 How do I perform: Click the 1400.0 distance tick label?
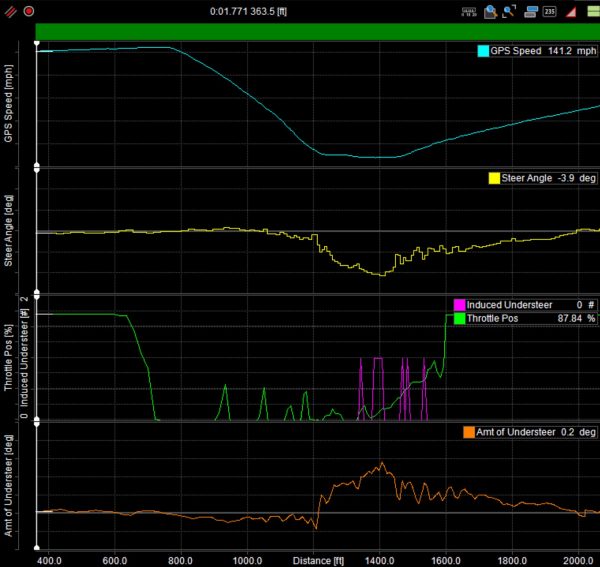click(380, 561)
